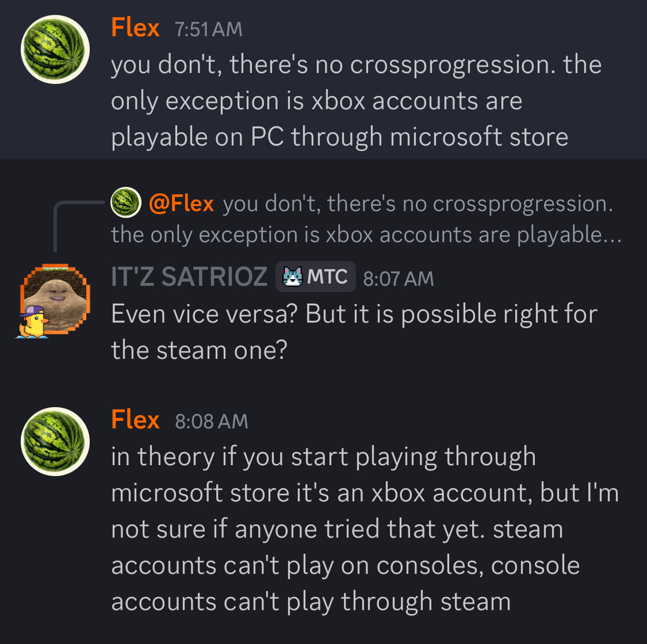The image size is (647, 644).
Task: Tap the cat icon in the server tag
Action: click(292, 277)
